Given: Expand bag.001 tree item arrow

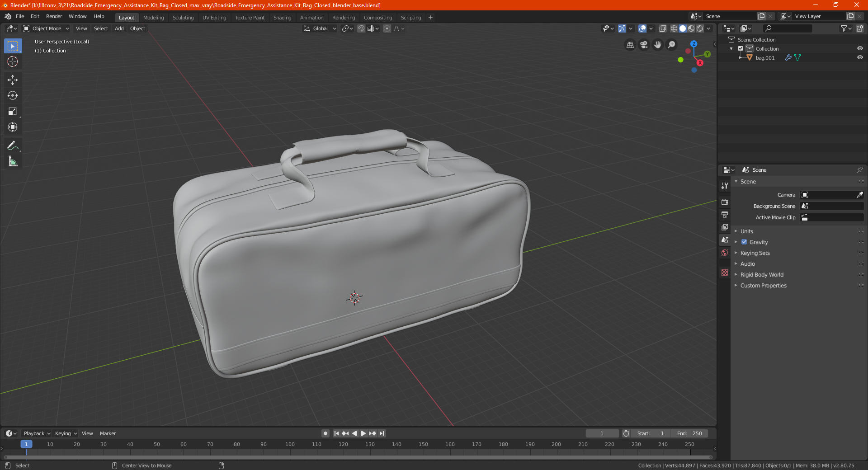Looking at the screenshot, I should click(740, 57).
